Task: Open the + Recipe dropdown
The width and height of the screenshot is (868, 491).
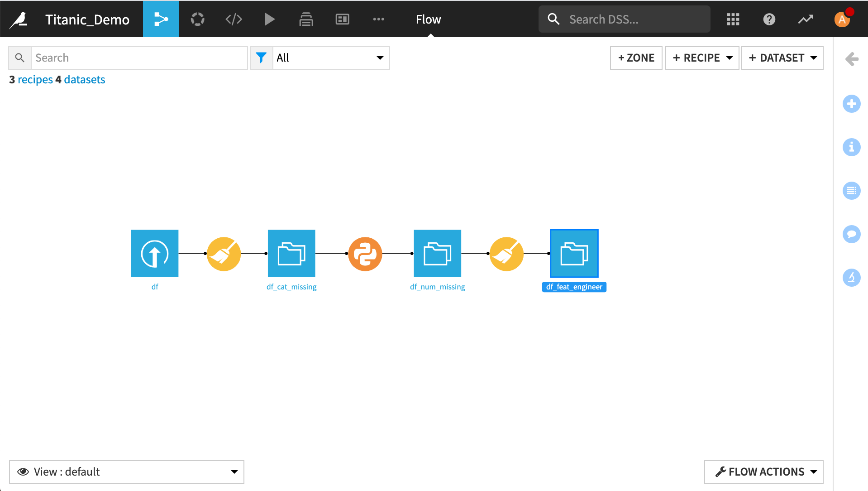Action: click(702, 58)
